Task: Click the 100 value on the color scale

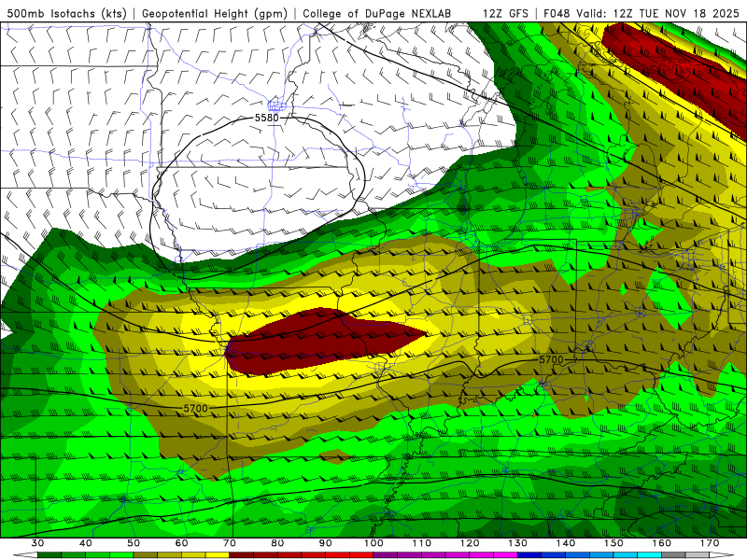Action: click(x=373, y=543)
